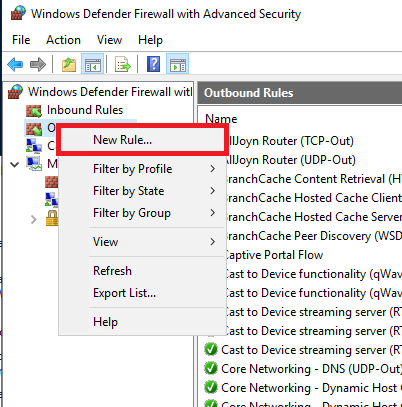Image resolution: width=402 pixels, height=407 pixels.
Task: Click green check beside Core Networking - Dynamic Host
Action: coord(211,387)
